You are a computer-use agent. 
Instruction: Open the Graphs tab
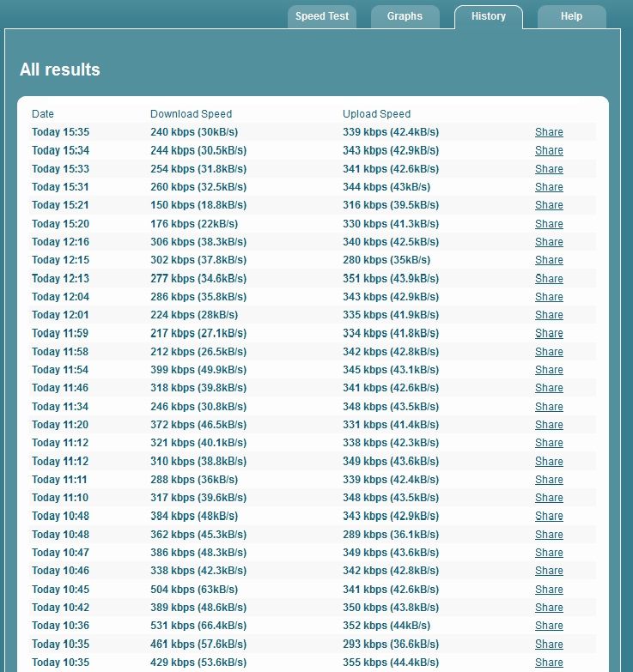tap(405, 16)
